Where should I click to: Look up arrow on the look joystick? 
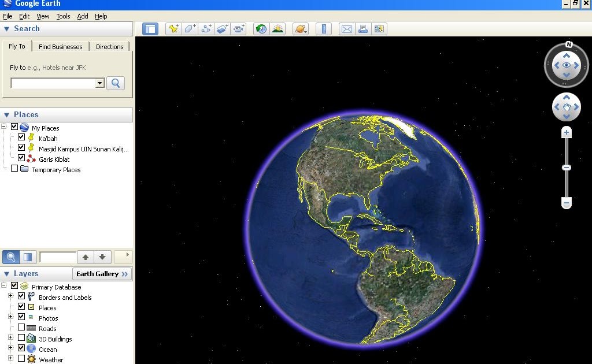(x=567, y=56)
